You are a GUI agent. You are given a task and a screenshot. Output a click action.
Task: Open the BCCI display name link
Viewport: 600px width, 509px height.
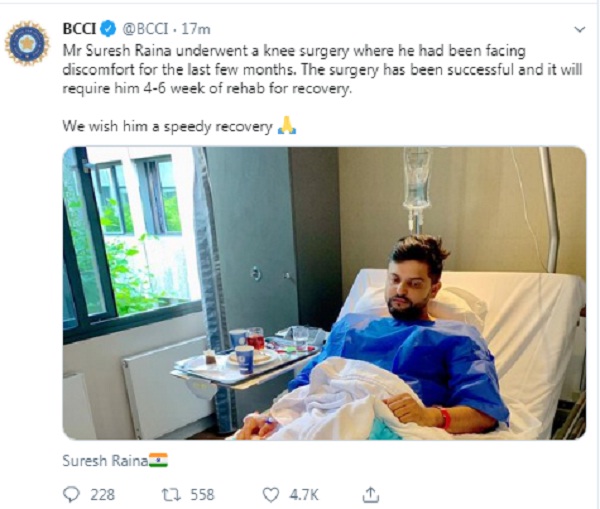[x=79, y=26]
